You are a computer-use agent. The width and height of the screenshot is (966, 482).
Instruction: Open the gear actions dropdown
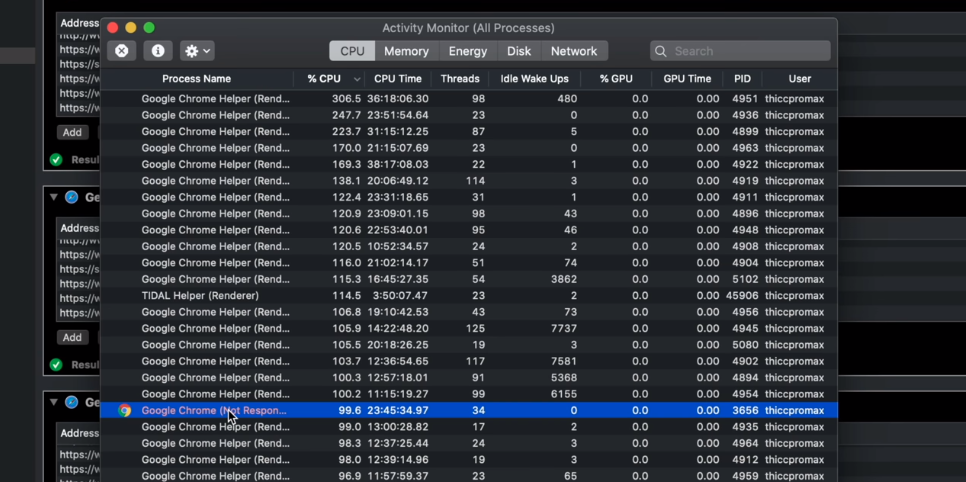[197, 51]
